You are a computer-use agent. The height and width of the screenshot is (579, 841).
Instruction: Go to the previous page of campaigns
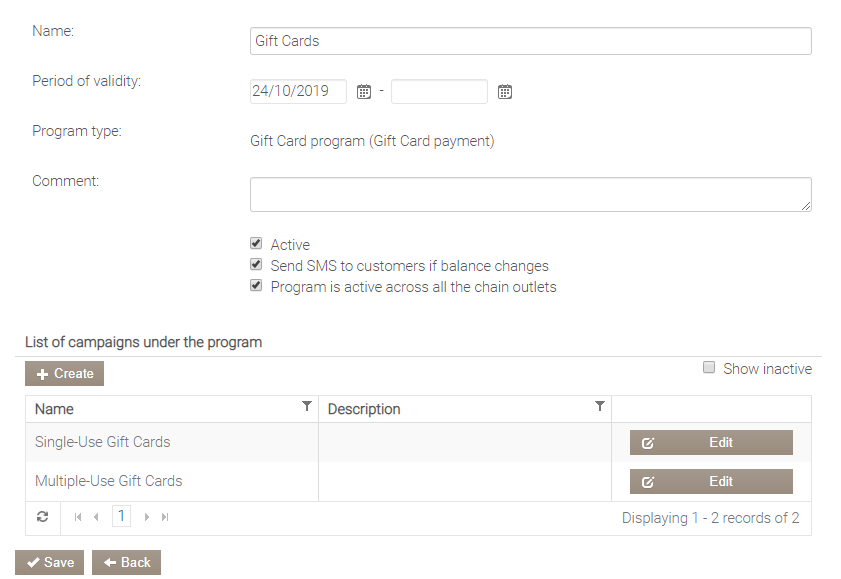(x=96, y=517)
